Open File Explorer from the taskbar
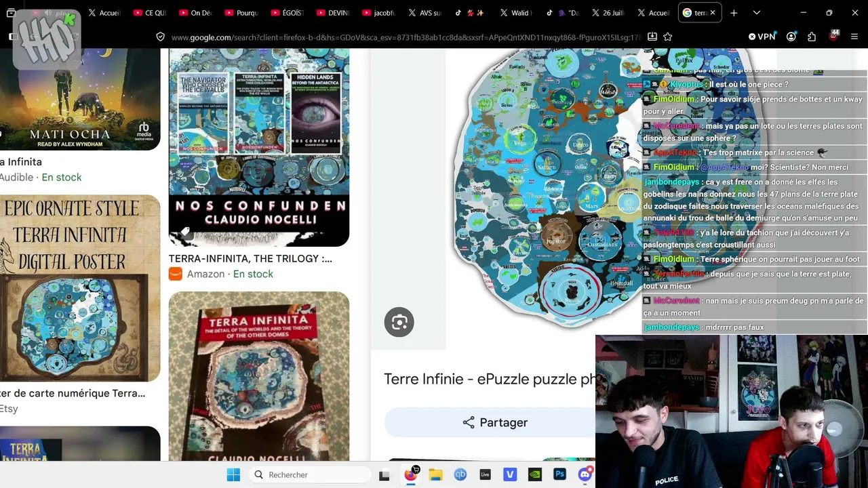Image resolution: width=868 pixels, height=488 pixels. (435, 474)
